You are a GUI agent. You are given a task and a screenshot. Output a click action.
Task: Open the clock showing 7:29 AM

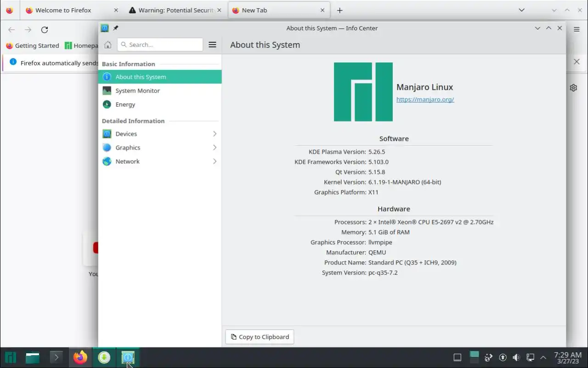coord(568,357)
